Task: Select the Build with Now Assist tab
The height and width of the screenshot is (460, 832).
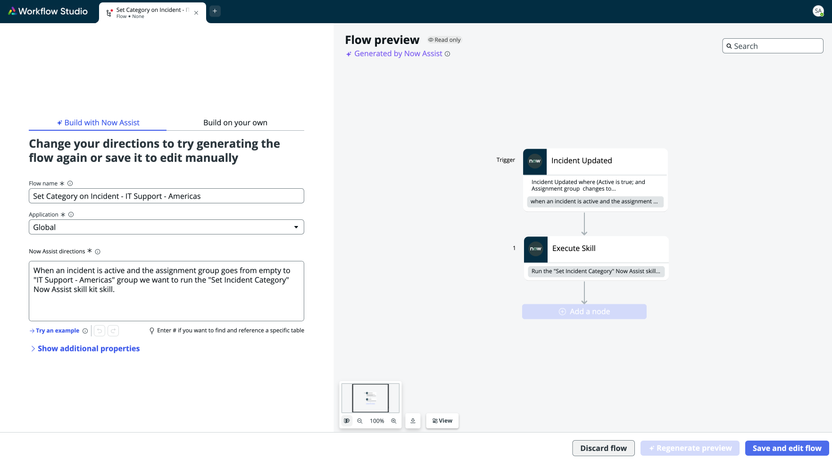Action: coord(98,123)
